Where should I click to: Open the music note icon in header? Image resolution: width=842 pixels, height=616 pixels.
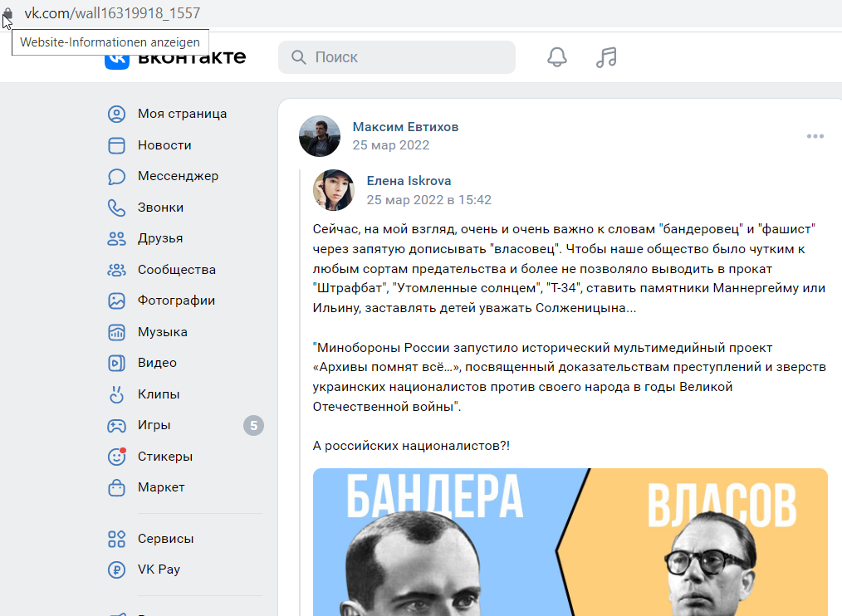(x=606, y=57)
